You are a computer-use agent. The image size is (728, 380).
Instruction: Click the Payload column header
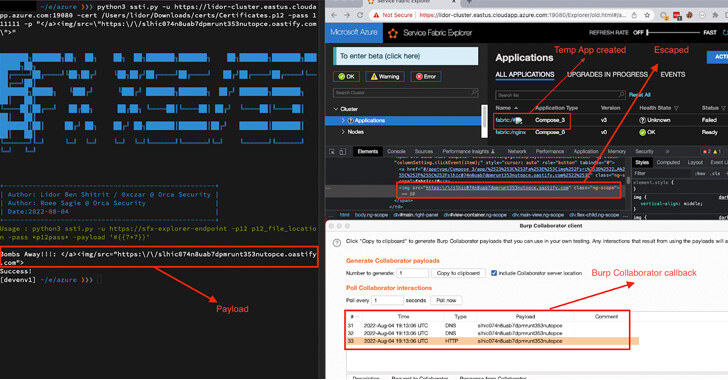click(x=525, y=316)
